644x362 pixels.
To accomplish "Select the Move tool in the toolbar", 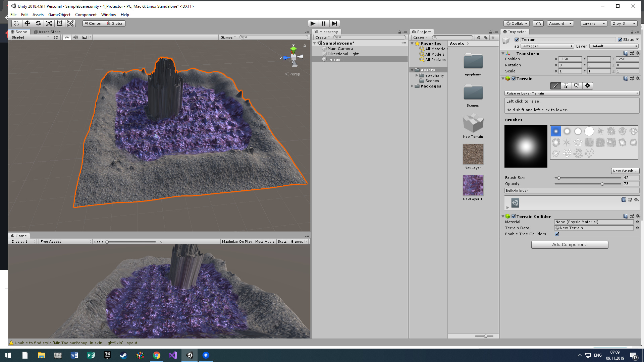I will click(x=27, y=23).
